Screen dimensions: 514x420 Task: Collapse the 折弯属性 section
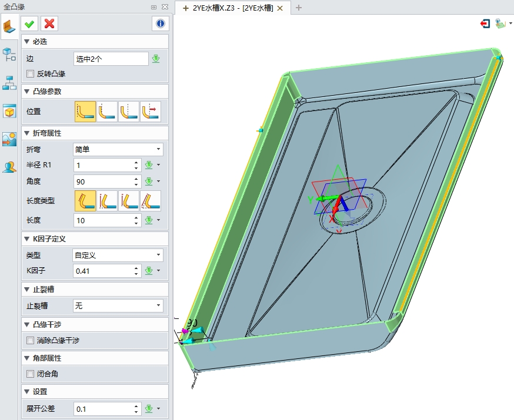click(26, 133)
